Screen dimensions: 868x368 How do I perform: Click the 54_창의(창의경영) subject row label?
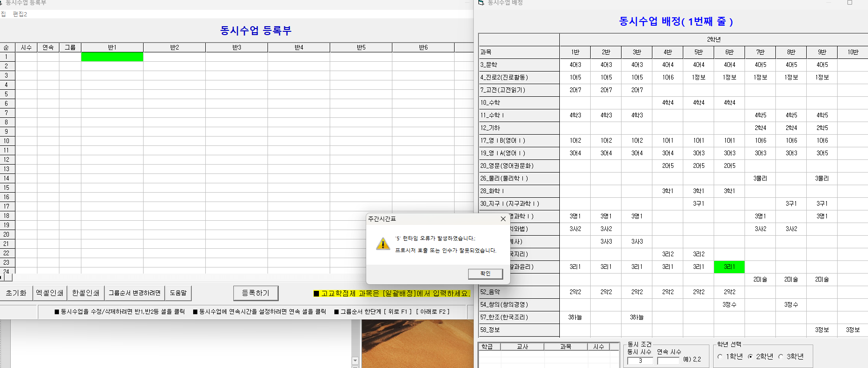[519, 304]
